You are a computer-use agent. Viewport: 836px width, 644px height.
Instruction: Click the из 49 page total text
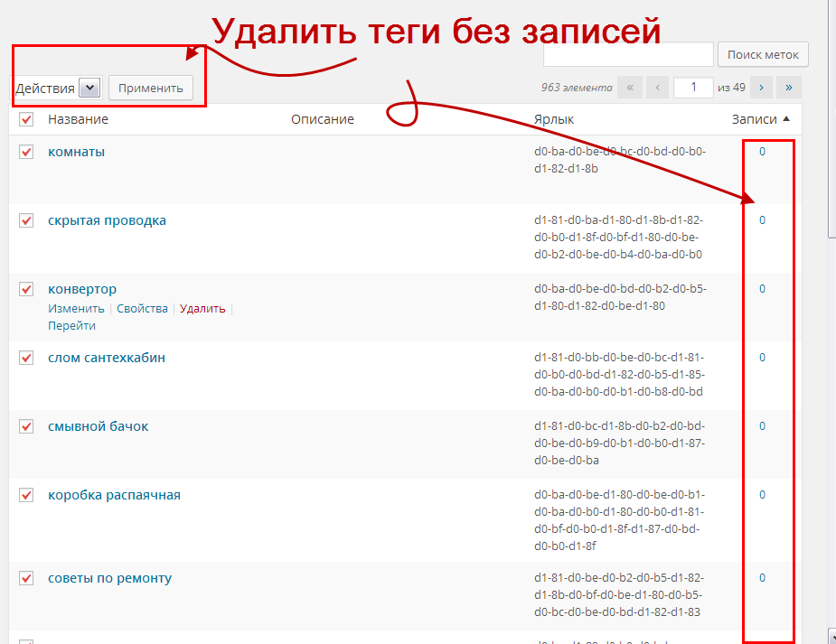tap(731, 88)
